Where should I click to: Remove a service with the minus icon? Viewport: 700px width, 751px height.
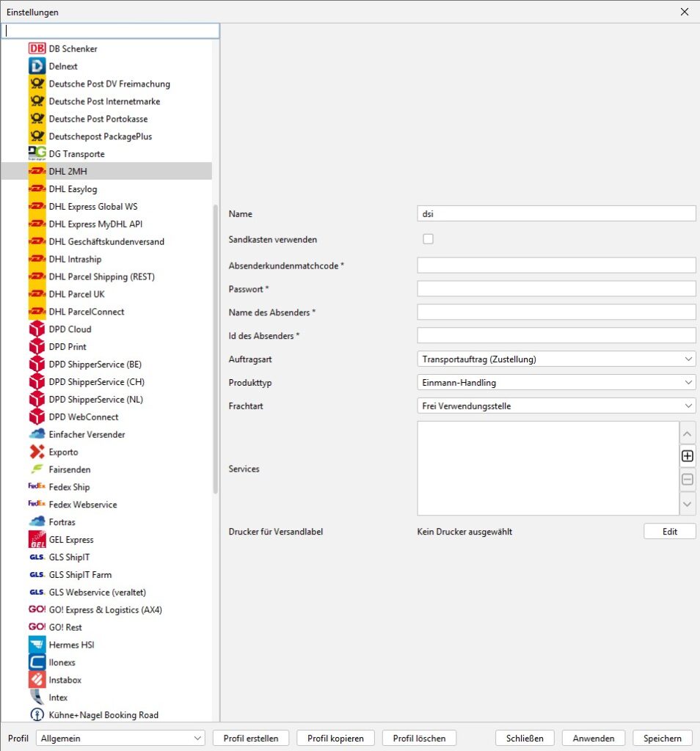point(687,480)
